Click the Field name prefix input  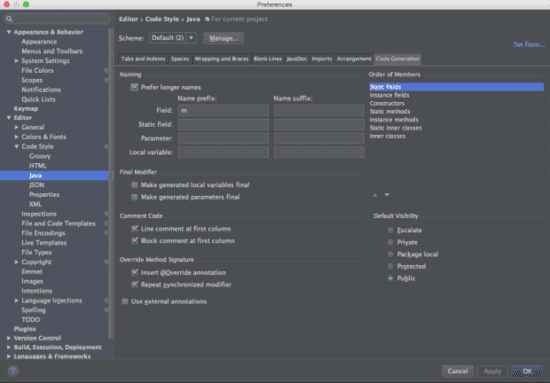223,110
